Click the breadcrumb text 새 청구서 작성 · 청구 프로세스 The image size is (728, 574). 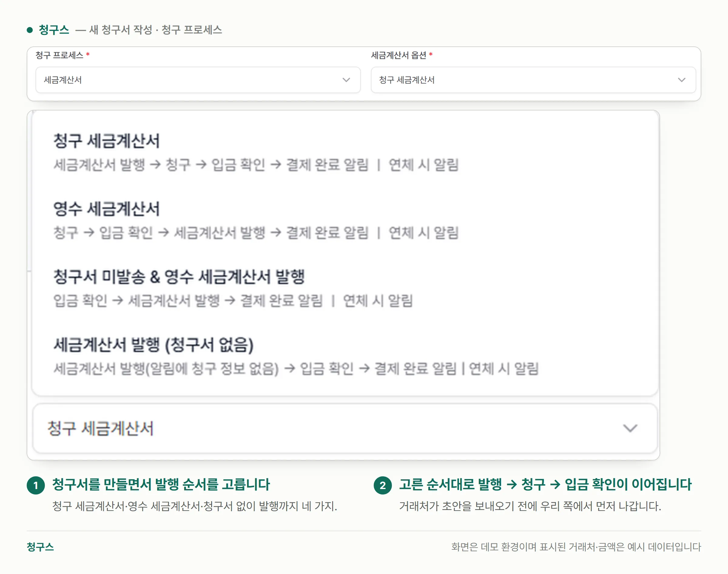(156, 30)
